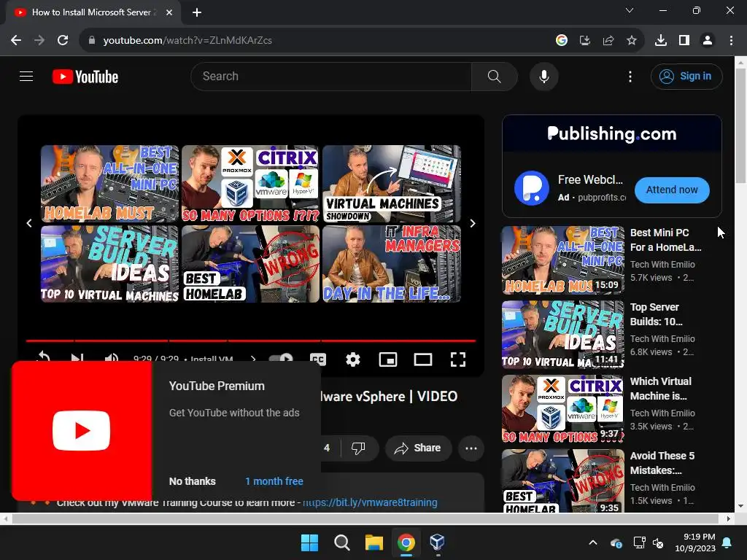
Task: Open the tab search dropdown arrow
Action: [x=630, y=10]
